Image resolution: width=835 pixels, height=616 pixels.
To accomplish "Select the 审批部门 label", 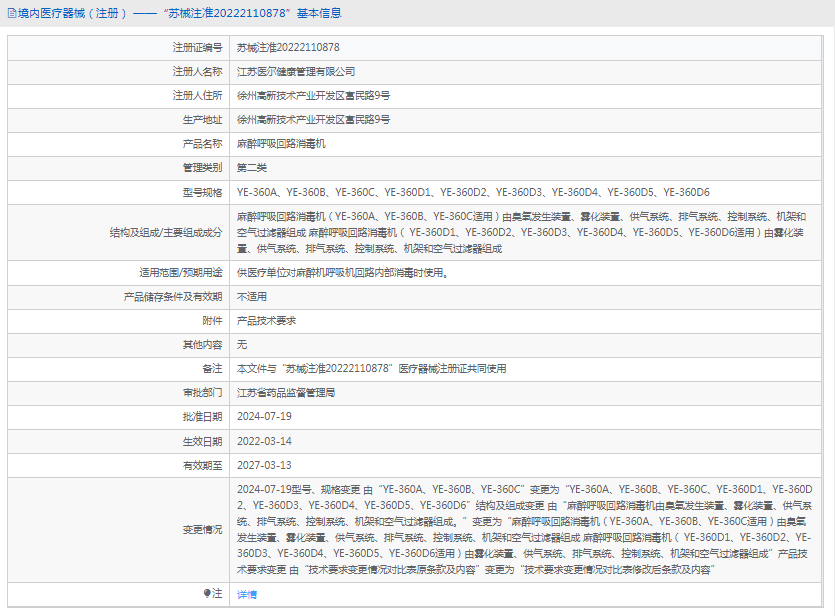I will tap(202, 393).
